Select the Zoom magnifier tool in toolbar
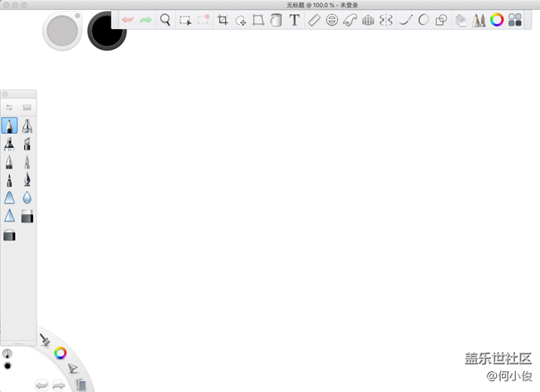The image size is (540, 392). [x=165, y=20]
